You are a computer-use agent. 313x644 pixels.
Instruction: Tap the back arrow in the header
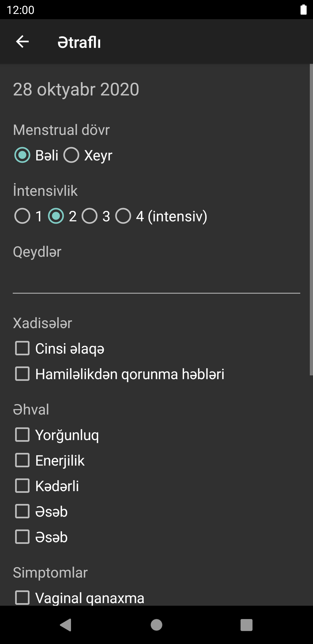[22, 42]
